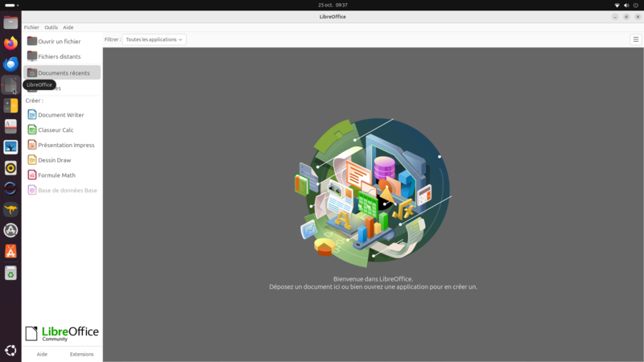This screenshot has height=362, width=644.
Task: Click the recent documents folder icon
Action: click(31, 72)
